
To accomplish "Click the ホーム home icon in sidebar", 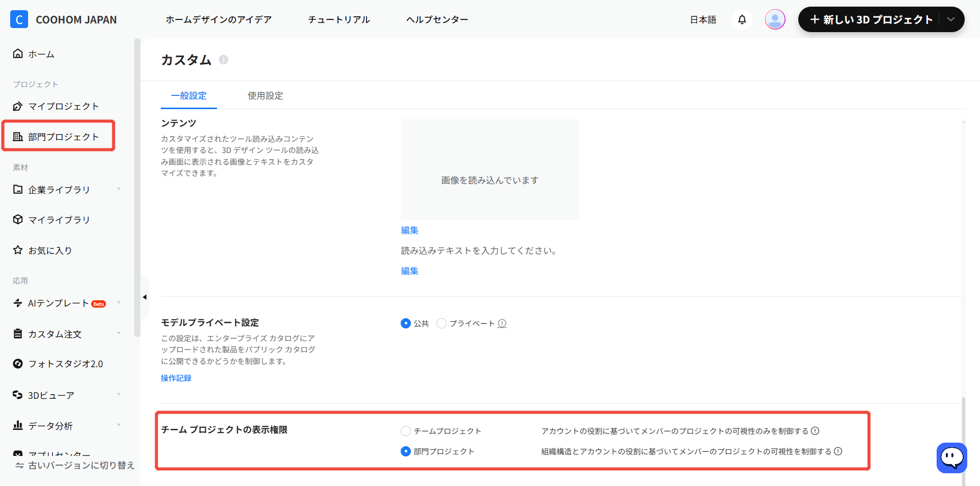I will [18, 54].
